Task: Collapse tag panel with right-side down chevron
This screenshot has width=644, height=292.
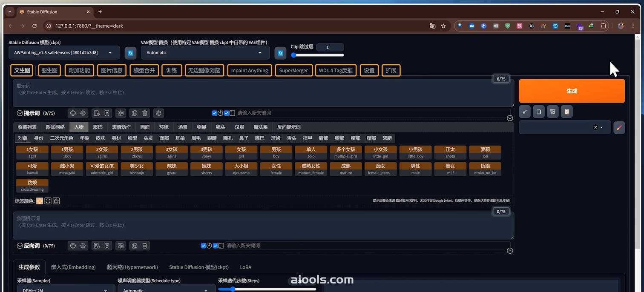Action: pyautogui.click(x=510, y=118)
